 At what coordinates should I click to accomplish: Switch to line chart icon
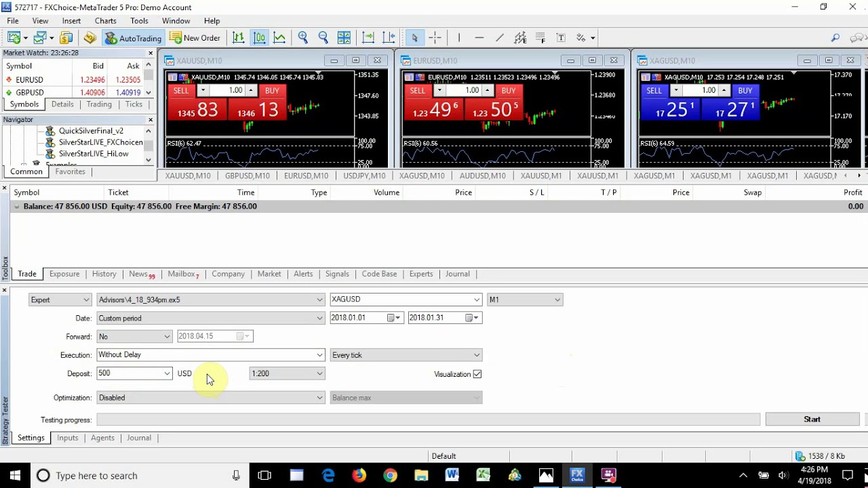(x=279, y=38)
